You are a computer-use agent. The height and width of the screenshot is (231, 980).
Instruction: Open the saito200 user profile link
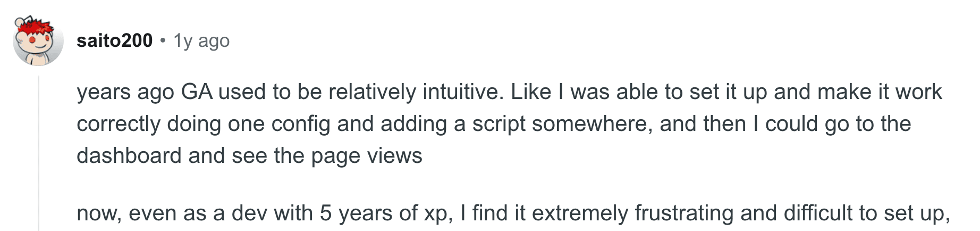tap(114, 40)
